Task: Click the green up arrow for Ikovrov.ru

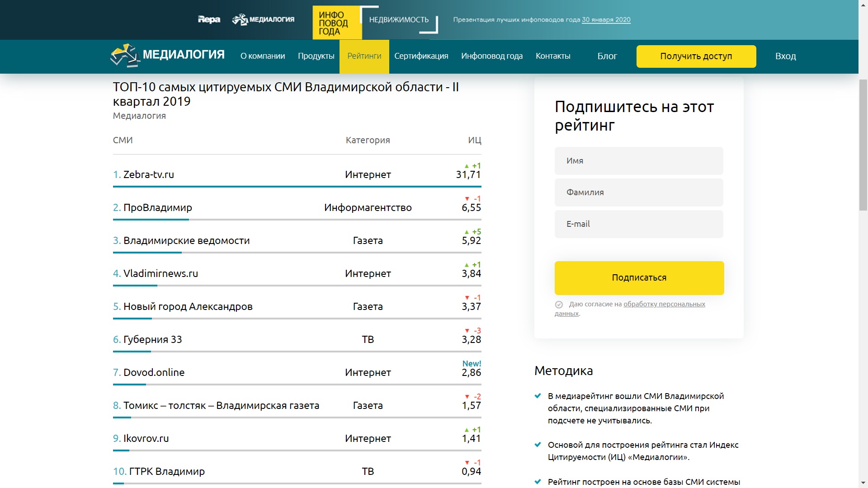Action: [x=467, y=430]
